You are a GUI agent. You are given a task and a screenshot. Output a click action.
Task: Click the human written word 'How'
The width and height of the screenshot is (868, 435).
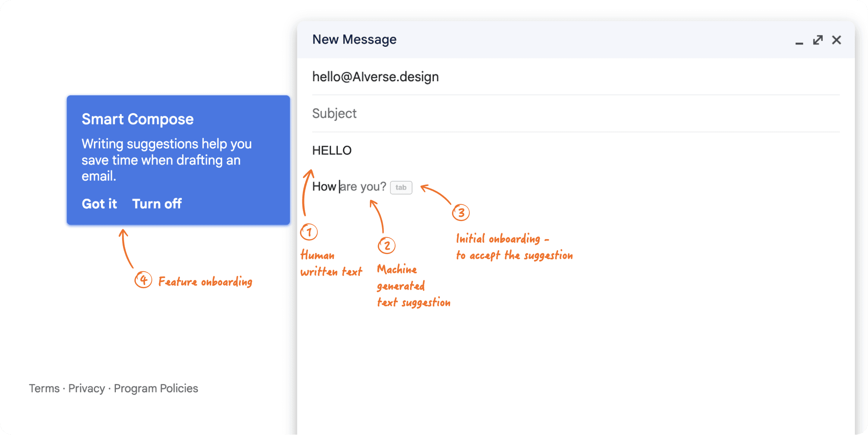pos(324,186)
